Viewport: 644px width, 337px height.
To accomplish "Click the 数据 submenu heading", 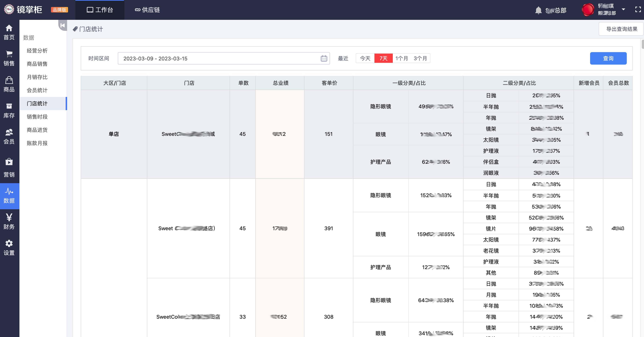I will [29, 38].
